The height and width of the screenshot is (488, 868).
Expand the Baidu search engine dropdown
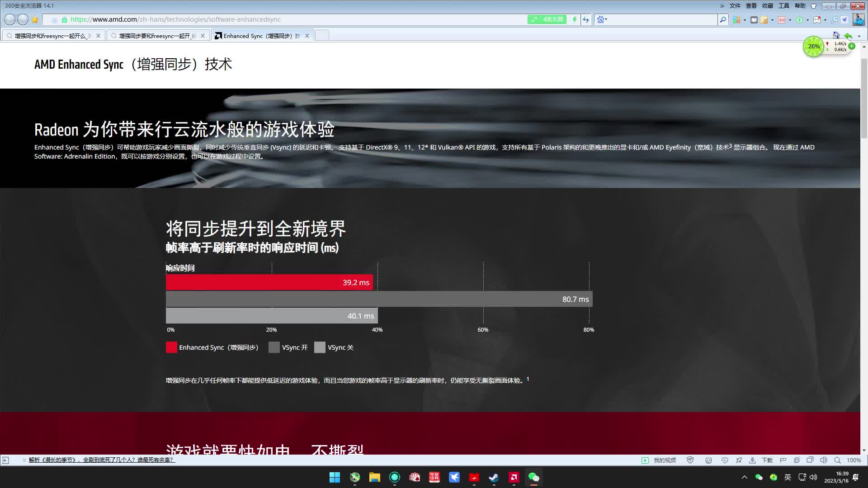click(606, 19)
